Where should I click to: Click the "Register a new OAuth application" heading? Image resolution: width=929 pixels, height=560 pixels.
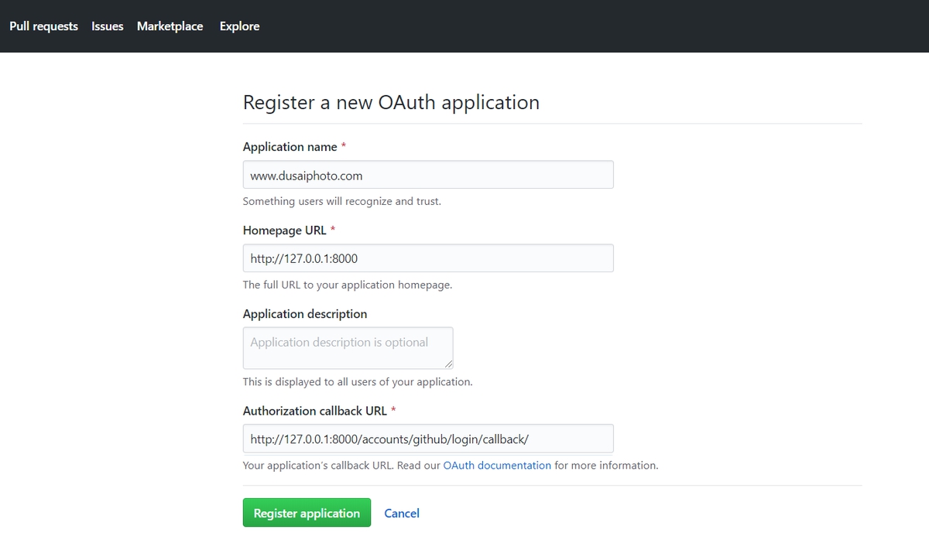pyautogui.click(x=391, y=103)
